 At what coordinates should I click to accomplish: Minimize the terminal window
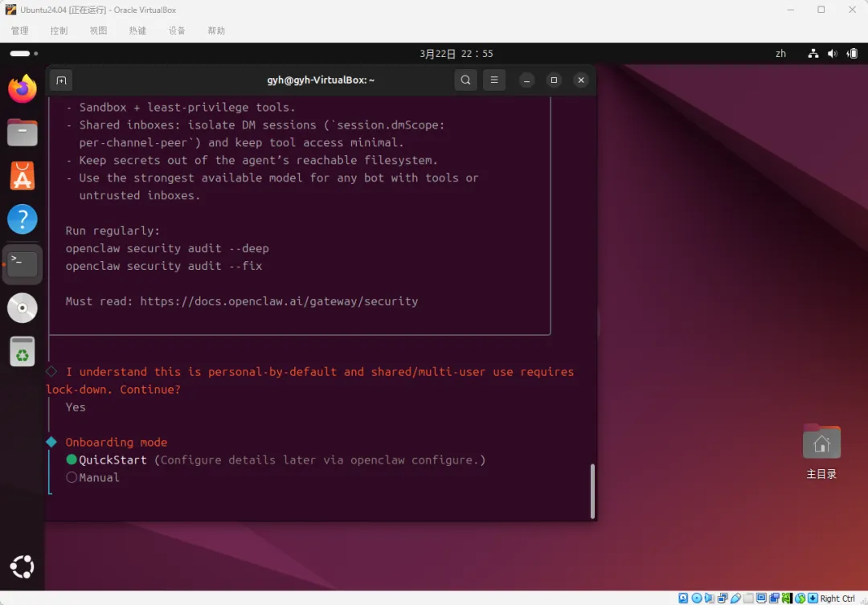(x=526, y=80)
